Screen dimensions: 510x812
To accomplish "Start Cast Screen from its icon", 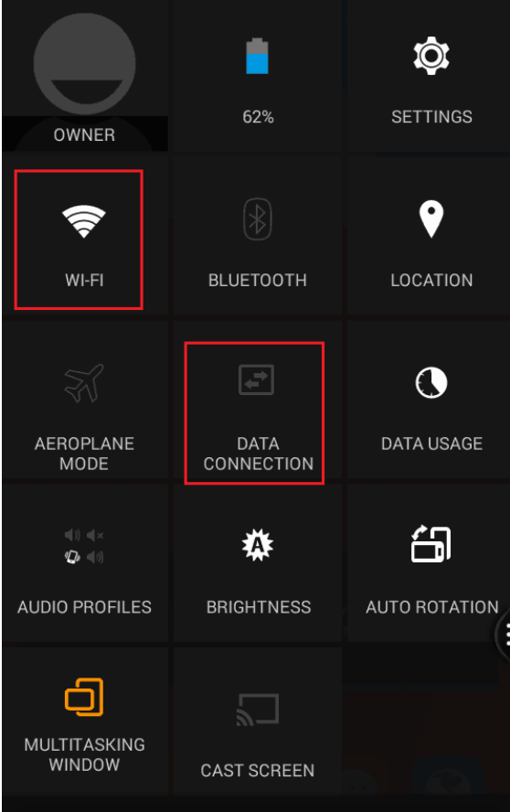I will pos(258,710).
